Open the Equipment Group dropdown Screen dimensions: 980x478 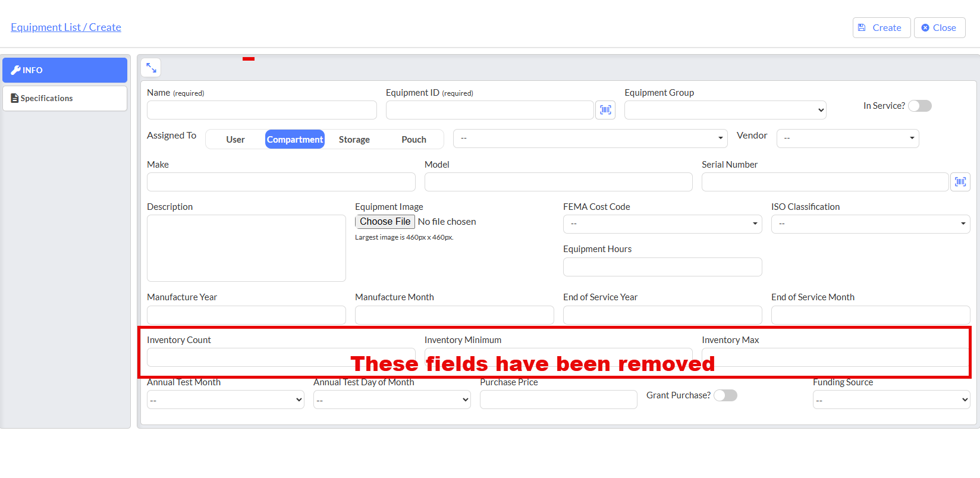[725, 110]
